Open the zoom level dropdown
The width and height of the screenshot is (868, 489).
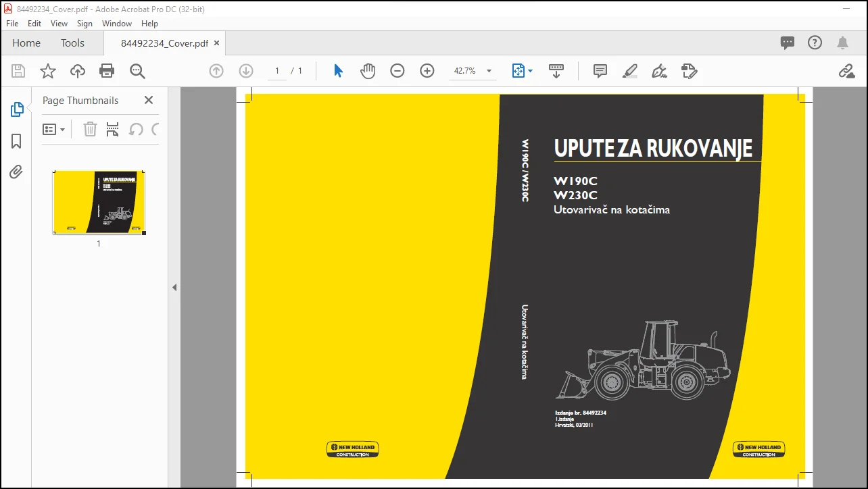click(x=489, y=71)
